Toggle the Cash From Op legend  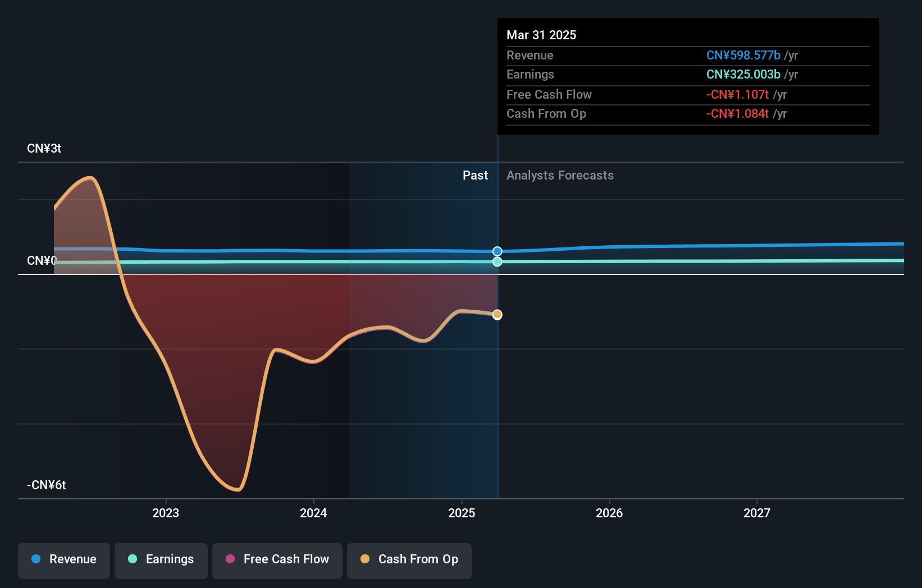pyautogui.click(x=409, y=561)
